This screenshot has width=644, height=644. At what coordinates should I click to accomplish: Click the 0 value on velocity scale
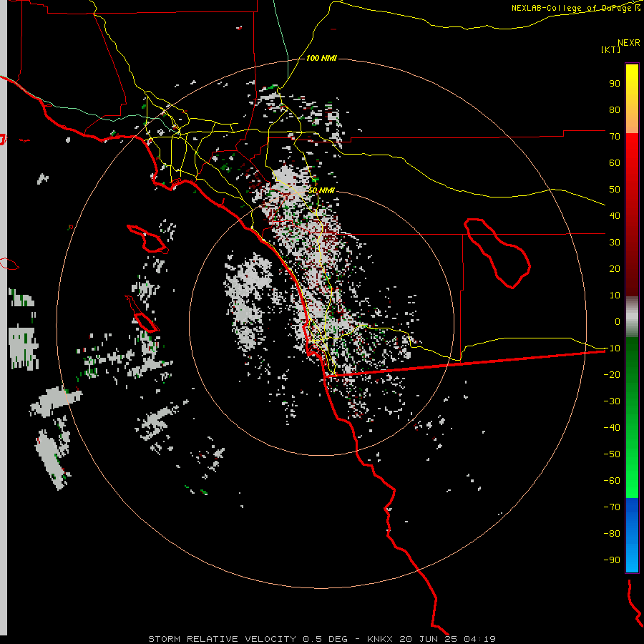point(618,321)
